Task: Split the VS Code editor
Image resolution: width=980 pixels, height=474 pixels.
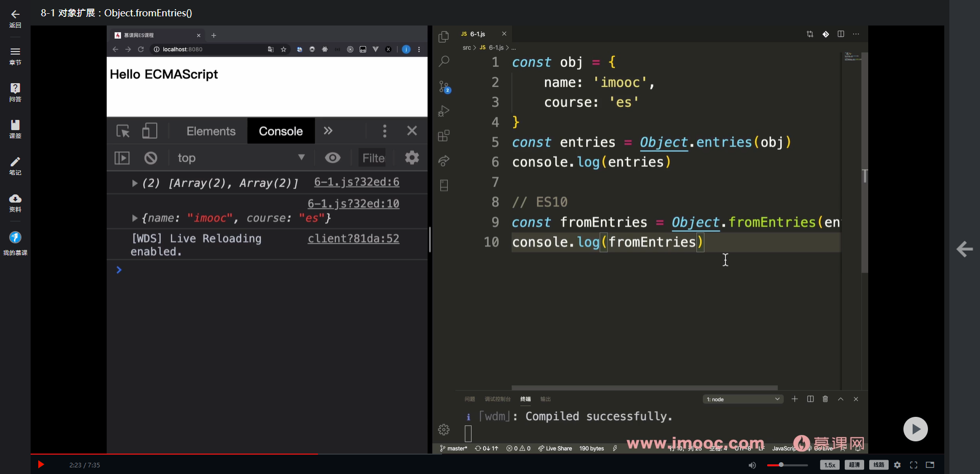Action: coord(841,34)
